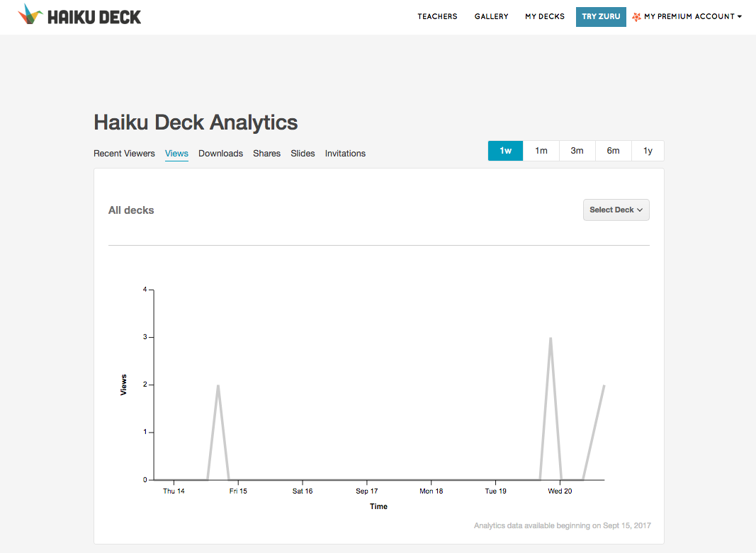Switch the range to 6m
756x553 pixels.
click(x=613, y=151)
